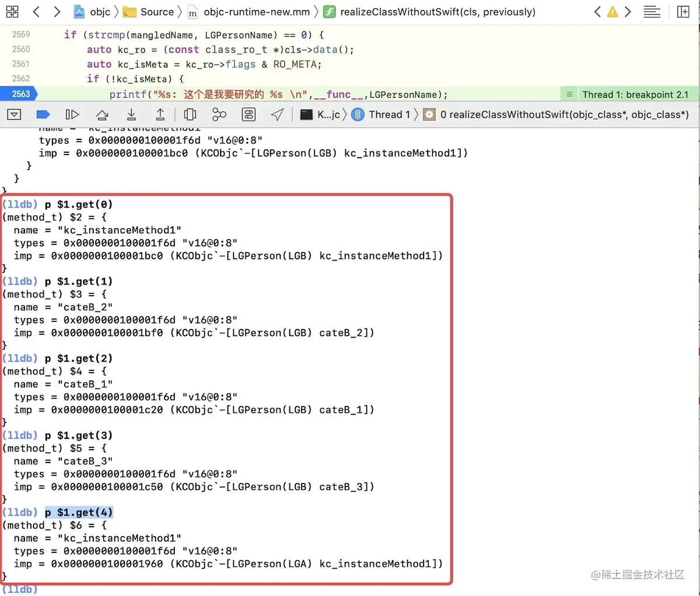700x596 pixels.
Task: Click the strcmp condition on line 2559
Action: coord(194,35)
